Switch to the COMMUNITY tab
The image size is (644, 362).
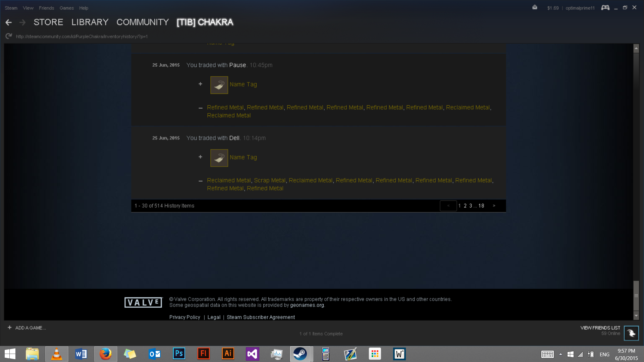click(143, 22)
